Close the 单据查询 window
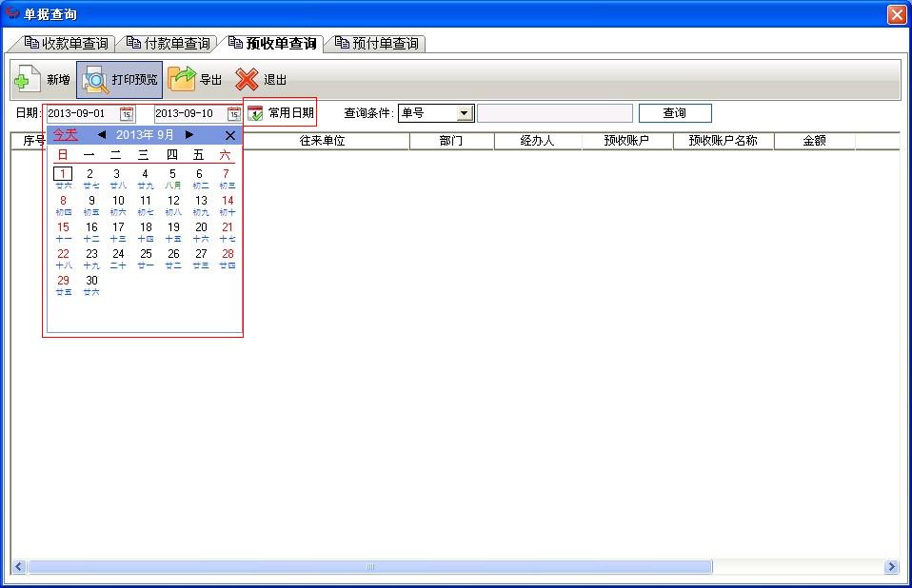 pos(897,14)
